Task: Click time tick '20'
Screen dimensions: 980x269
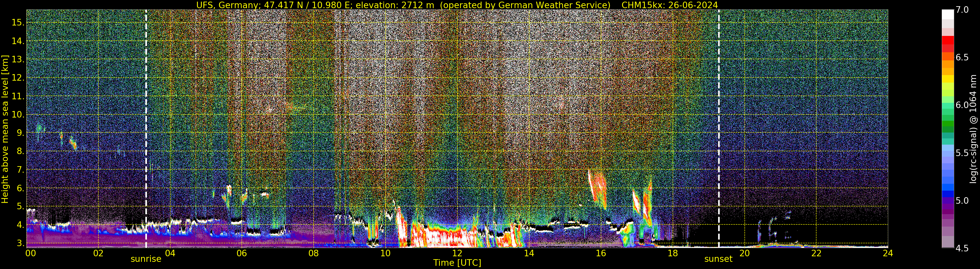Action: (744, 253)
